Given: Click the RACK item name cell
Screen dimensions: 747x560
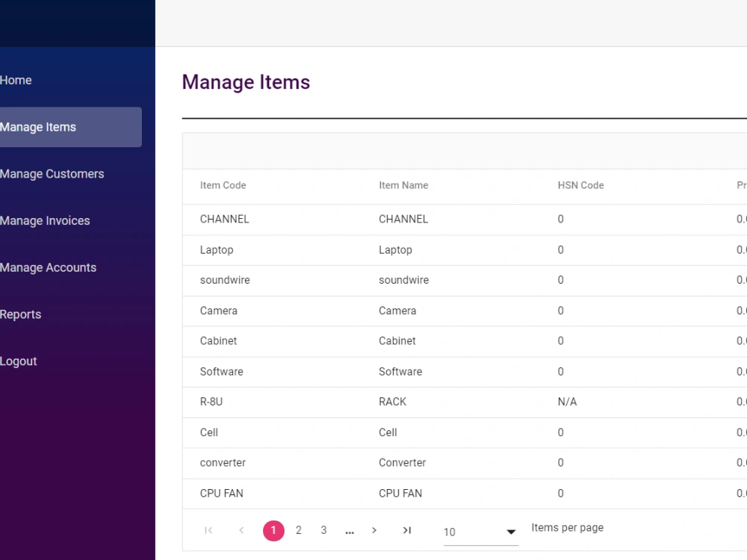Looking at the screenshot, I should 393,402.
